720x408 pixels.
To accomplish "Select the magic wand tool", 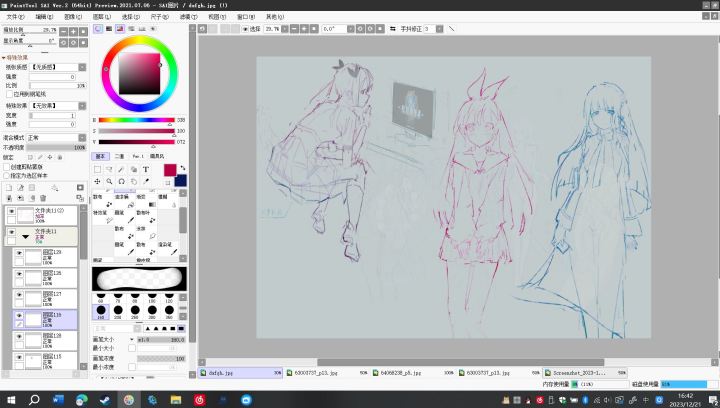I will pyautogui.click(x=121, y=169).
